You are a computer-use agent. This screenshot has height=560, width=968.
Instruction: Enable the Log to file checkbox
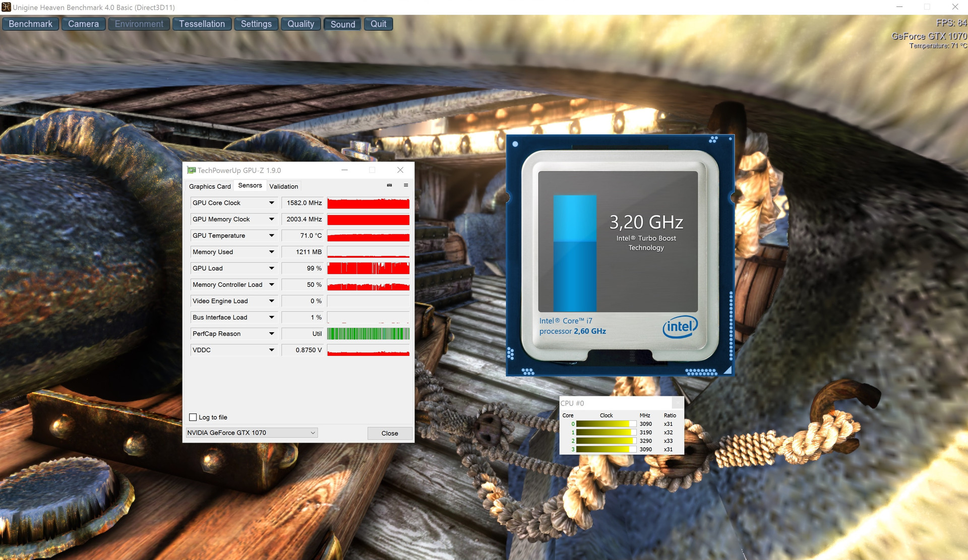point(193,417)
